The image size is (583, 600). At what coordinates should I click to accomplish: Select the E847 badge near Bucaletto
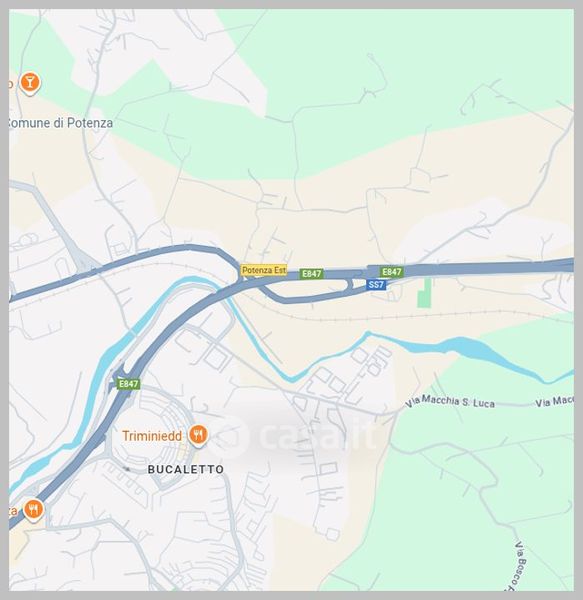pyautogui.click(x=129, y=384)
